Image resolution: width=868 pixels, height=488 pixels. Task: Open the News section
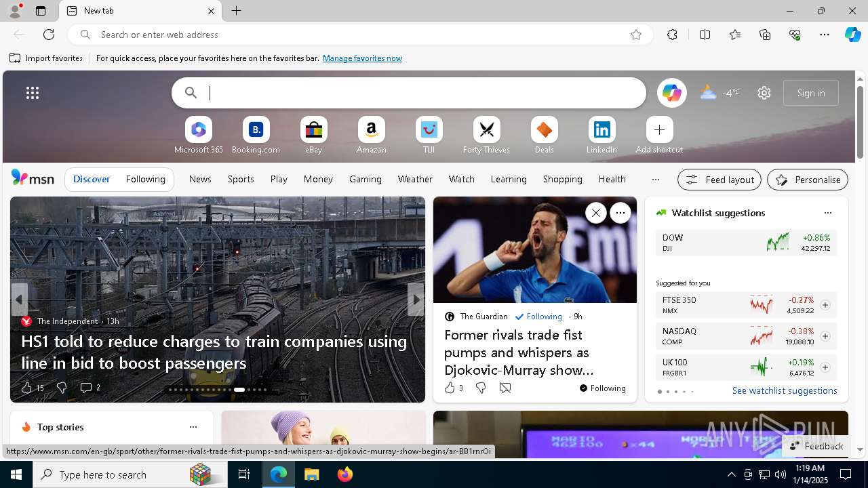click(x=200, y=179)
